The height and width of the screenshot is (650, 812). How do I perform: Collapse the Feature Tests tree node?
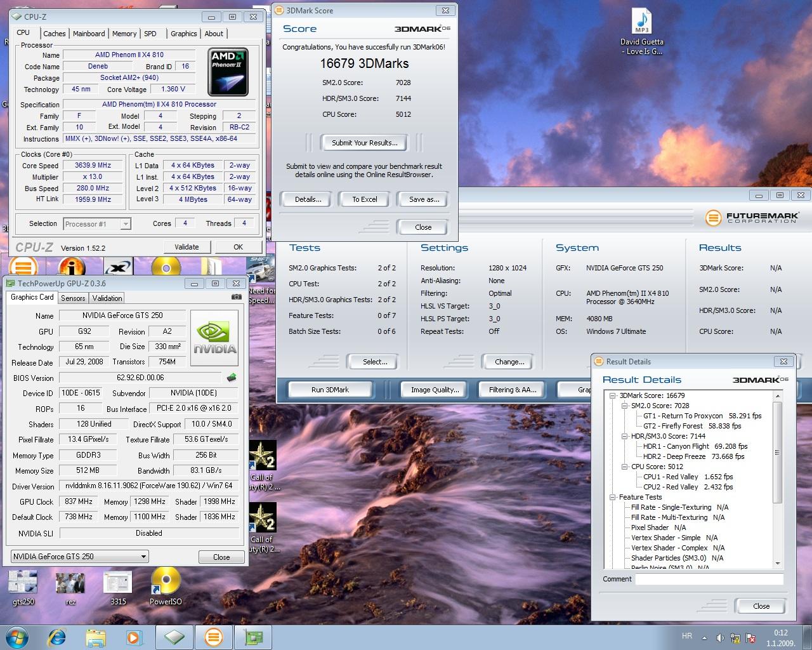613,497
